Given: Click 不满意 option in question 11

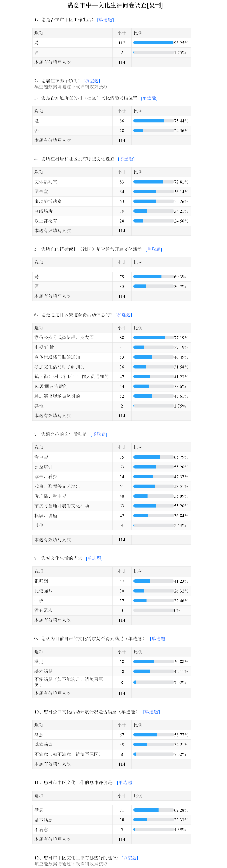Looking at the screenshot, I should (41, 830).
